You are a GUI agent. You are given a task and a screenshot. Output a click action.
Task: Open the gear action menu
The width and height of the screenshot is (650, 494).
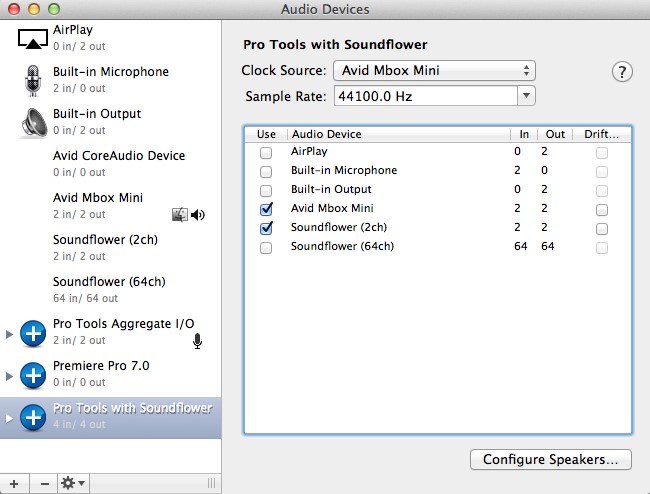[x=73, y=484]
